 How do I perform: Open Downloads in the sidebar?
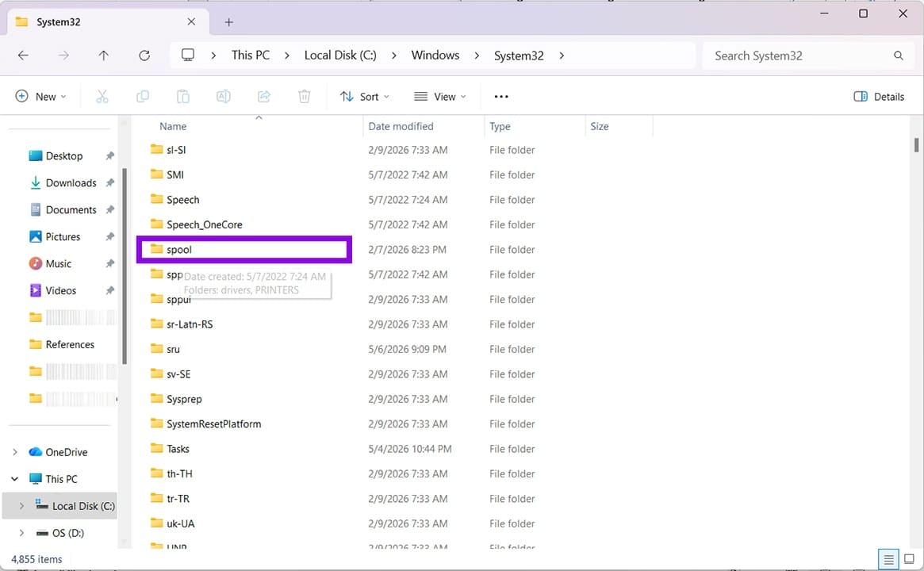(71, 183)
